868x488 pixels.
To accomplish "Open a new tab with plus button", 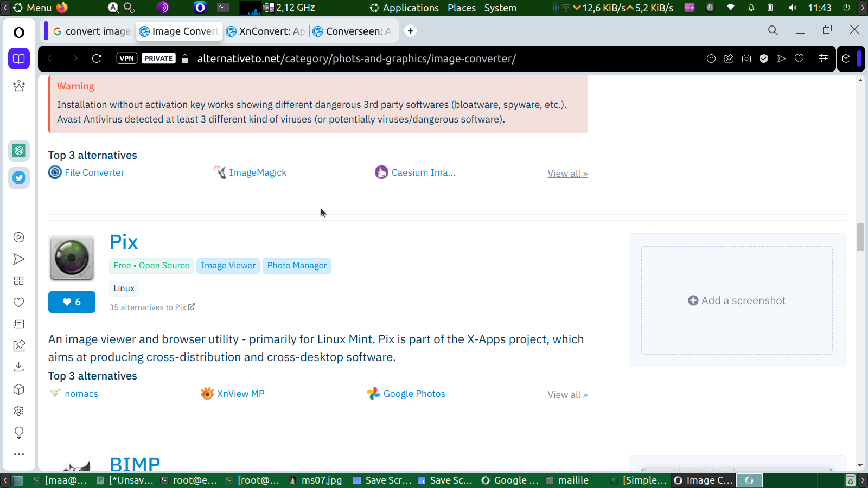I will coord(411,31).
